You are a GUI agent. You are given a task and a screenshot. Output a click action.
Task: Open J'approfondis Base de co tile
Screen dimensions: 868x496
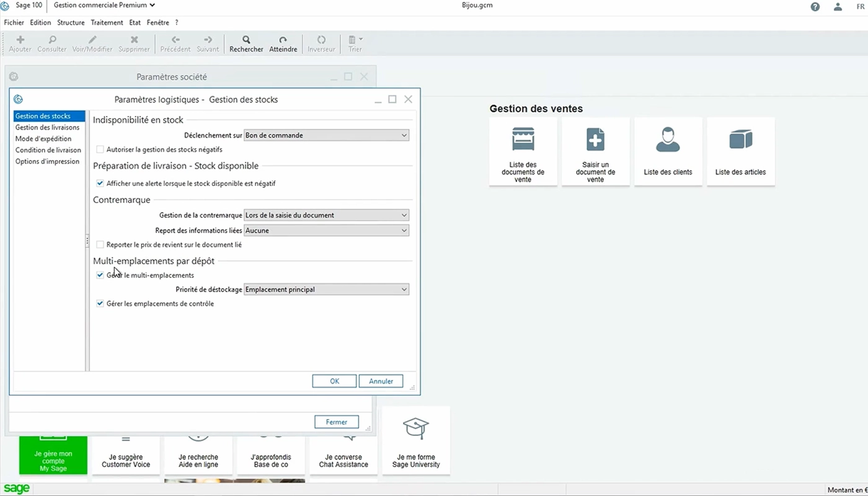(x=271, y=455)
